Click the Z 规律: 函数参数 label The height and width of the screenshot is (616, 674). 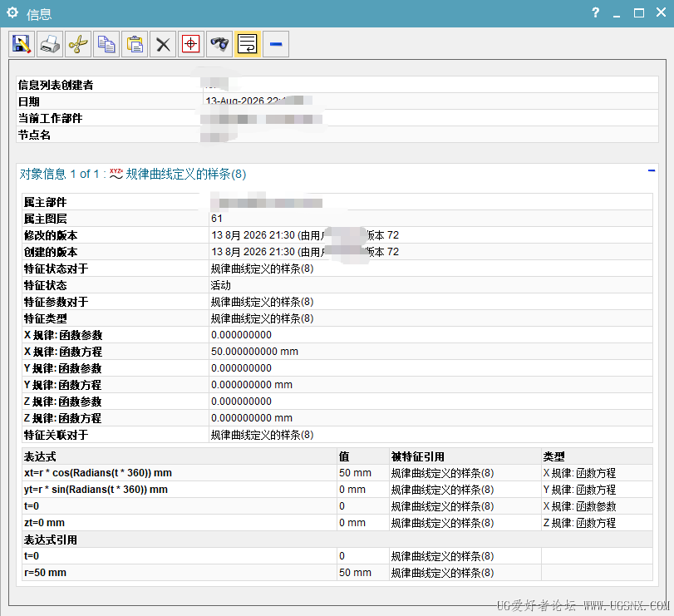tap(63, 402)
